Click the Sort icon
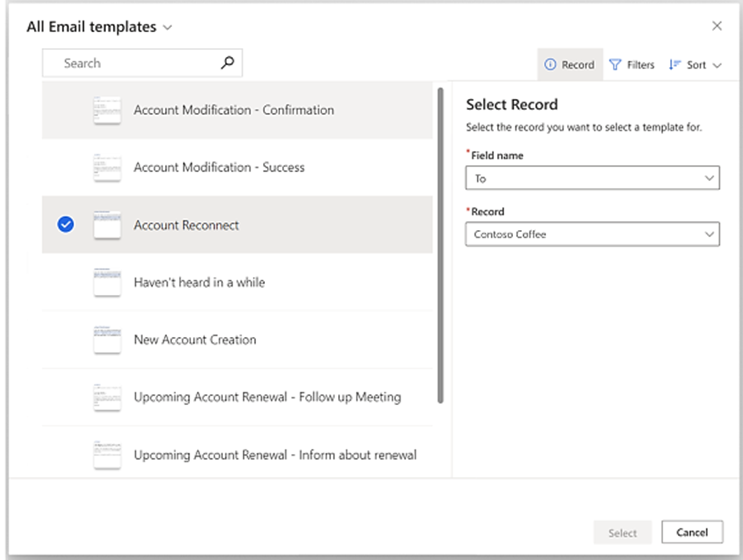The width and height of the screenshot is (743, 560). tap(674, 65)
